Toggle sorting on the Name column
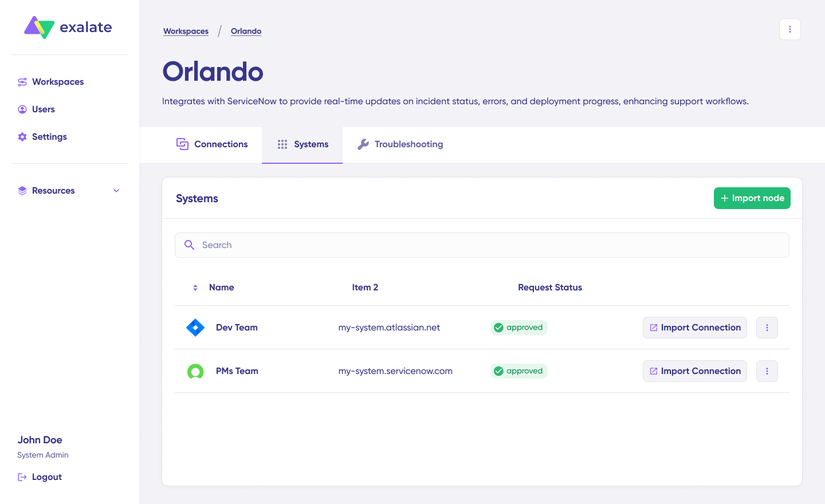Screen dimensions: 825x504 point(195,287)
